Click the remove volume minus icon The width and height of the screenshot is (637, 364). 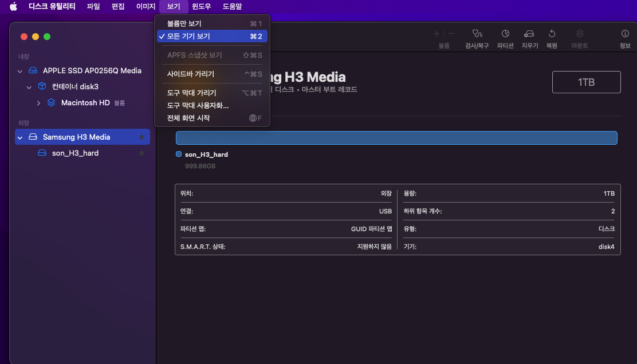[x=451, y=34]
